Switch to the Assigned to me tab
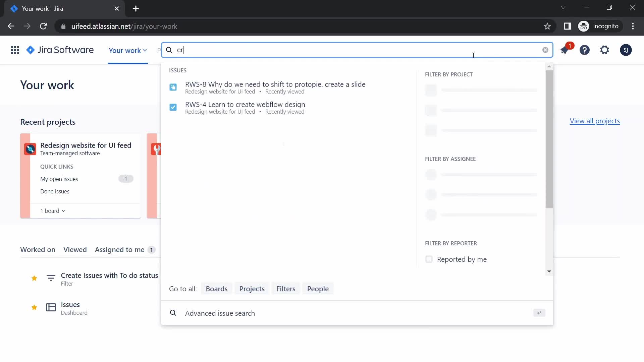The height and width of the screenshot is (362, 644). [120, 250]
